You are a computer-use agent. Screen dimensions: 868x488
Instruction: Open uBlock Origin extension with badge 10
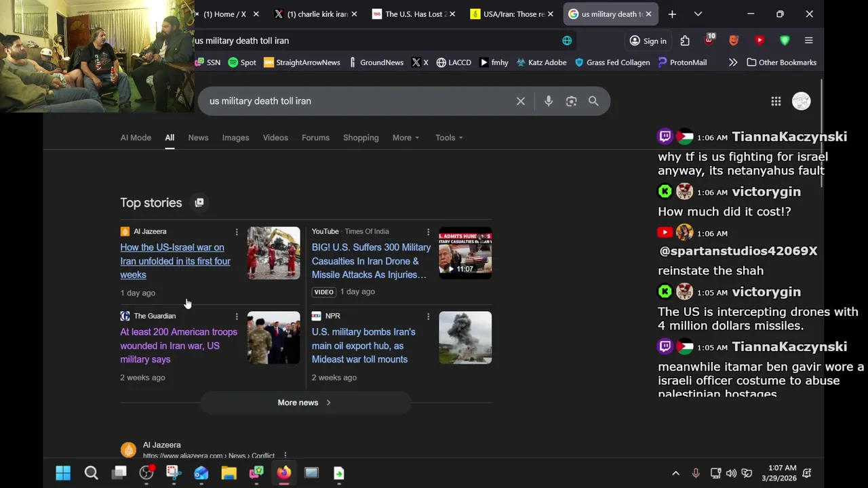pyautogui.click(x=709, y=40)
